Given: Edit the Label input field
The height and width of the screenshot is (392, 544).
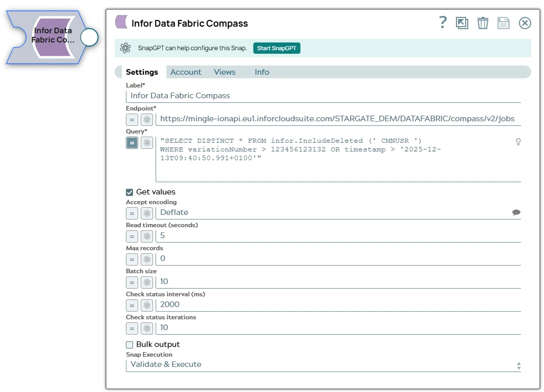Looking at the screenshot, I should (x=323, y=96).
